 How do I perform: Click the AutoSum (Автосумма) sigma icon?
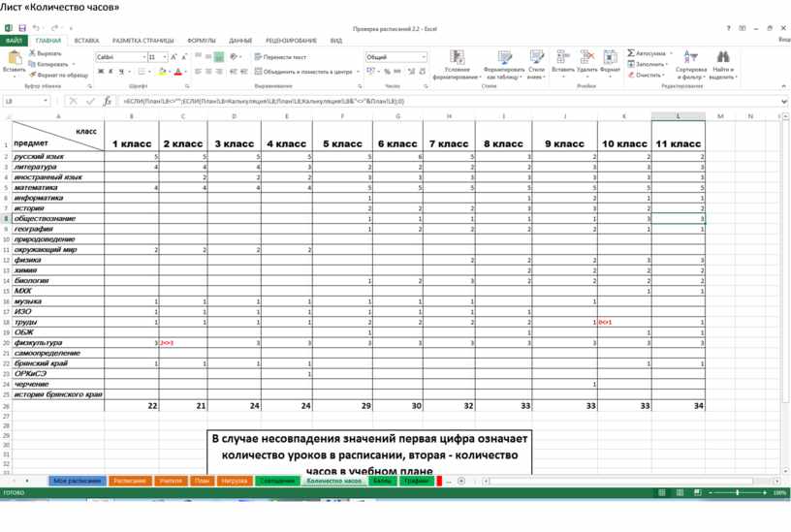click(631, 53)
